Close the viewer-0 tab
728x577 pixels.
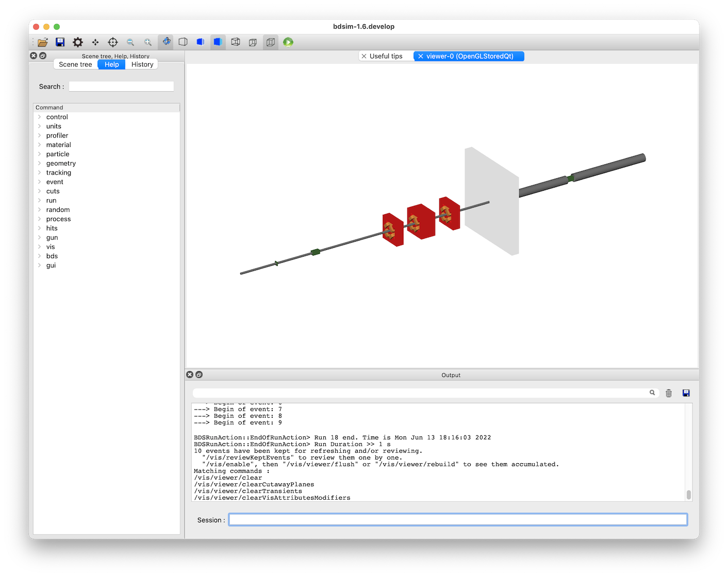[421, 56]
